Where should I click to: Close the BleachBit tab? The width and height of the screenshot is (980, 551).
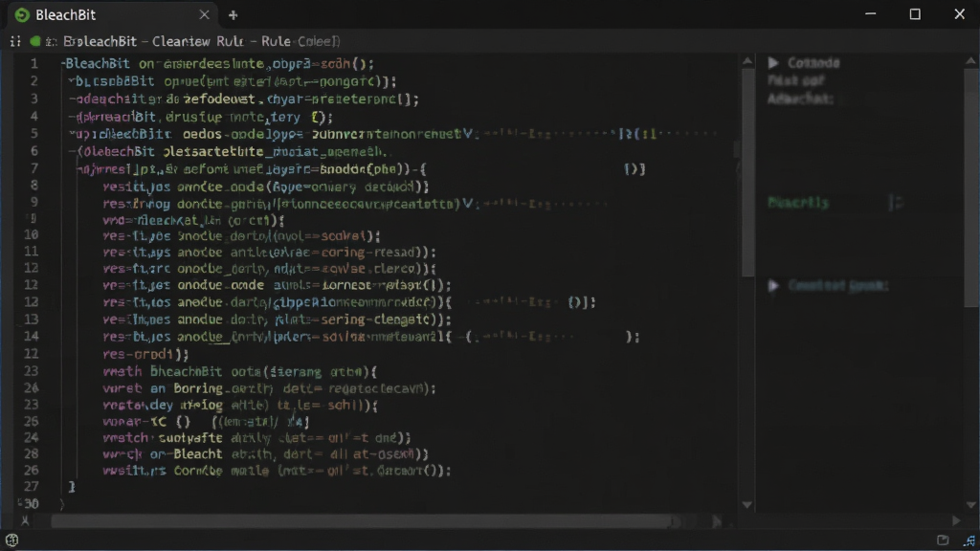(x=205, y=14)
